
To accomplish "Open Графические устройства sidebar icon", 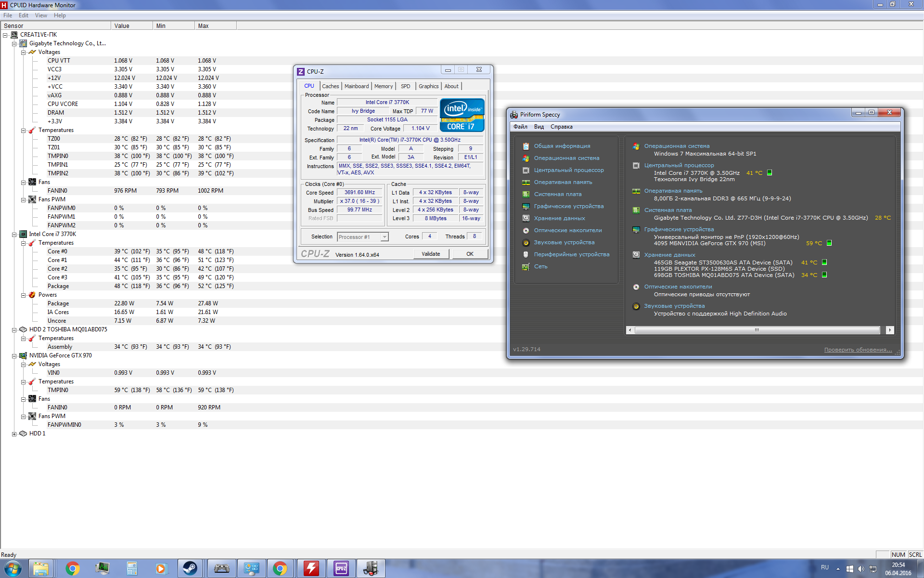I will [x=526, y=206].
